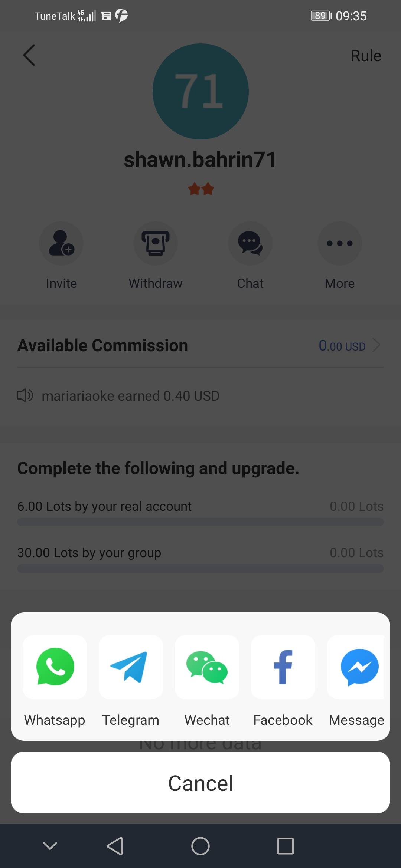401x868 pixels.
Task: Hide the navigation bar with down chevron
Action: (50, 846)
